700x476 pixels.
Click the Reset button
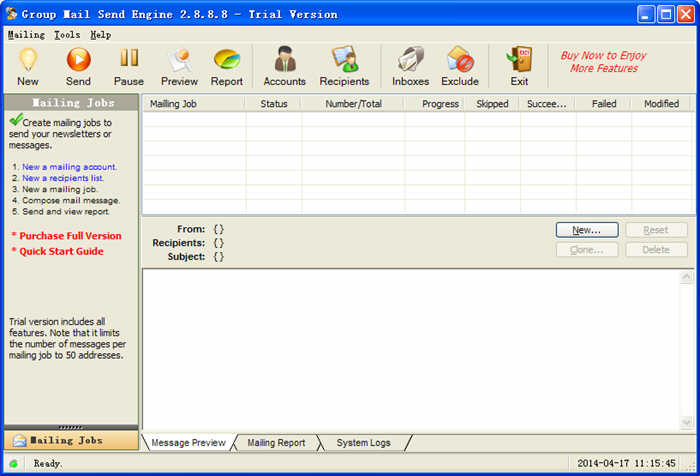(656, 230)
